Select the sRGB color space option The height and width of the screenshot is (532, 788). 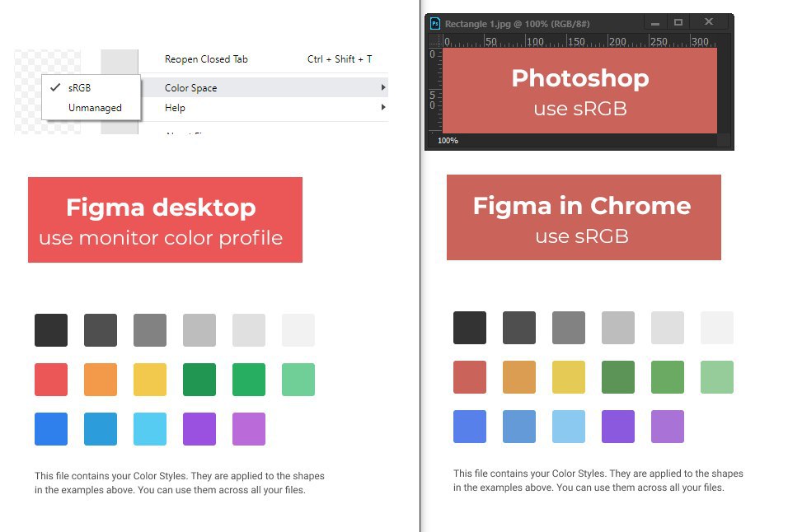(91, 88)
